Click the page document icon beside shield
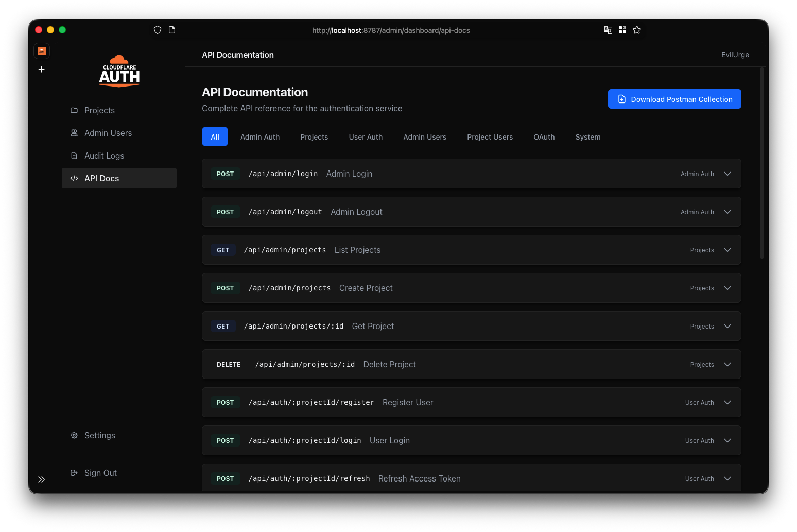The height and width of the screenshot is (532, 797). pyautogui.click(x=172, y=30)
